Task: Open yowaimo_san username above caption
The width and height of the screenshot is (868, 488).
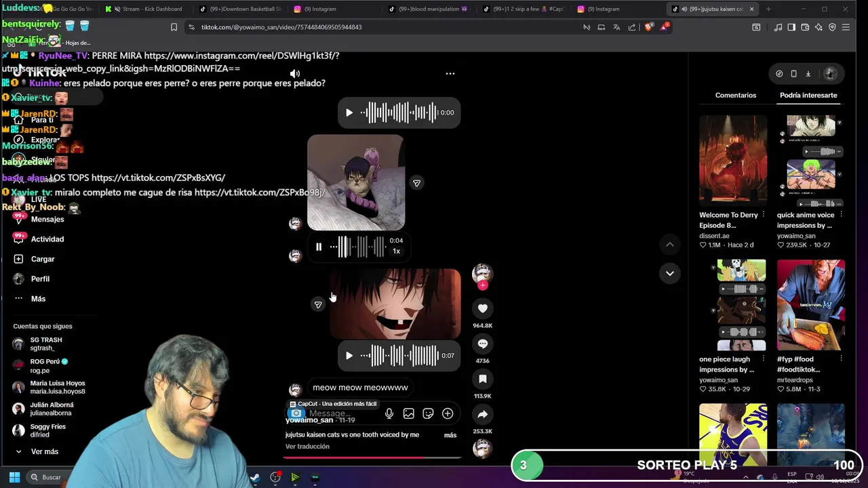Action: click(x=309, y=420)
